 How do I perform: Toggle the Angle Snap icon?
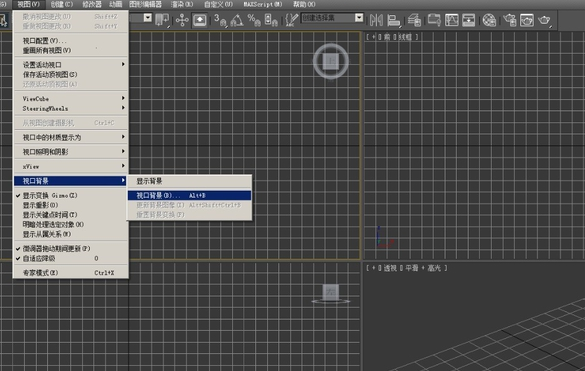(237, 20)
